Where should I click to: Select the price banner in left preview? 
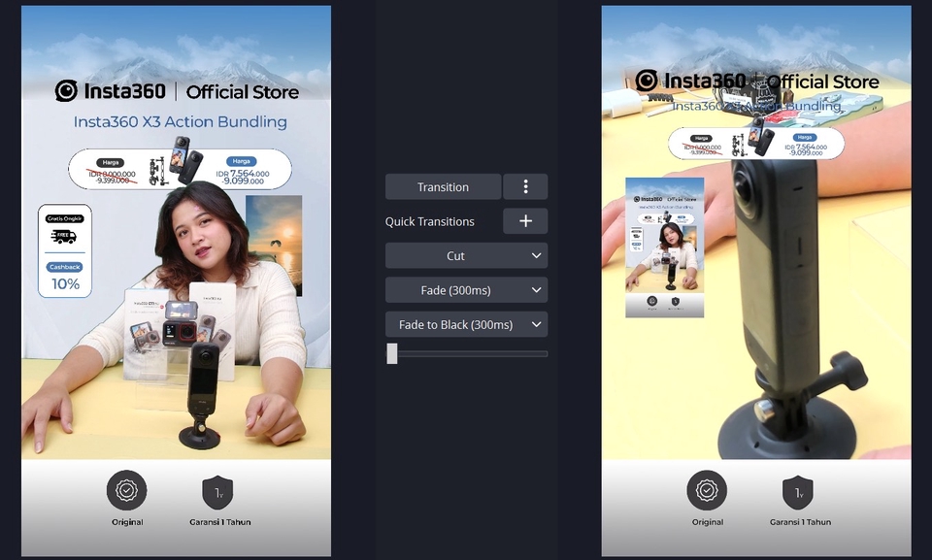(x=180, y=169)
